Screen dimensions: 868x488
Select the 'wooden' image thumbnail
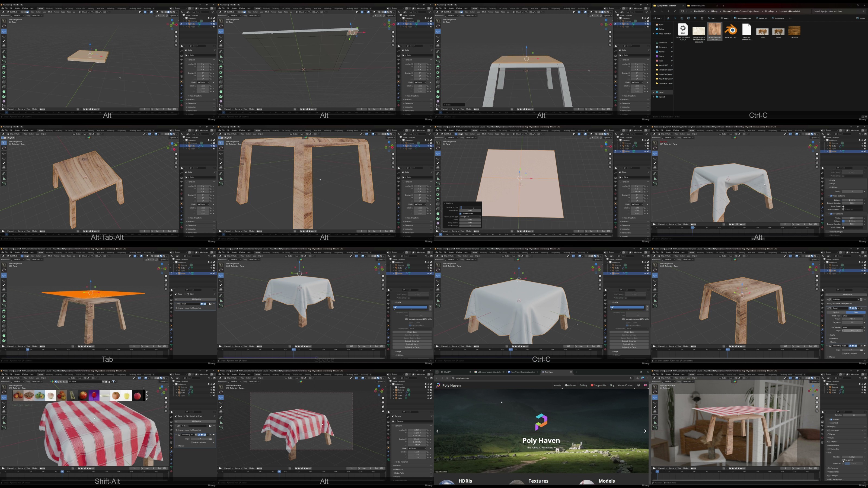794,31
